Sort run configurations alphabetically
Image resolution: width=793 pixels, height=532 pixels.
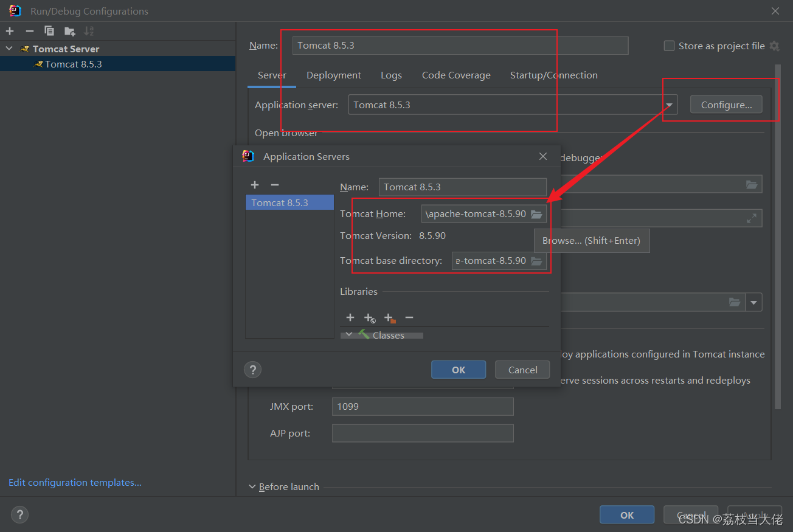89,31
